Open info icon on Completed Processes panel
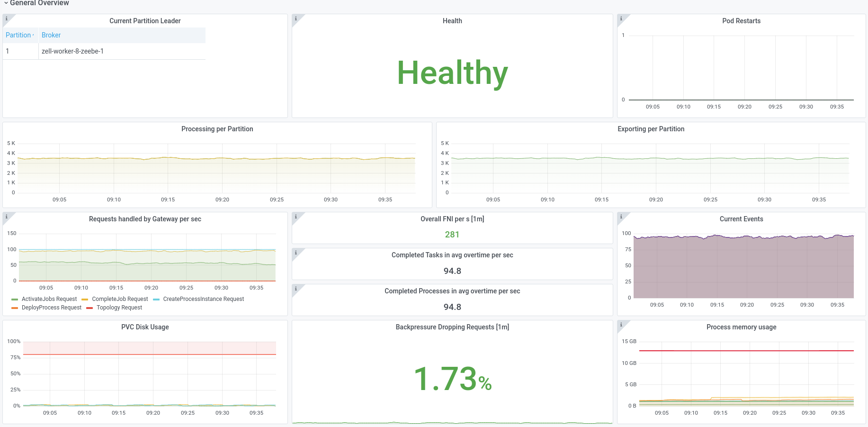868x427 pixels. pos(296,289)
